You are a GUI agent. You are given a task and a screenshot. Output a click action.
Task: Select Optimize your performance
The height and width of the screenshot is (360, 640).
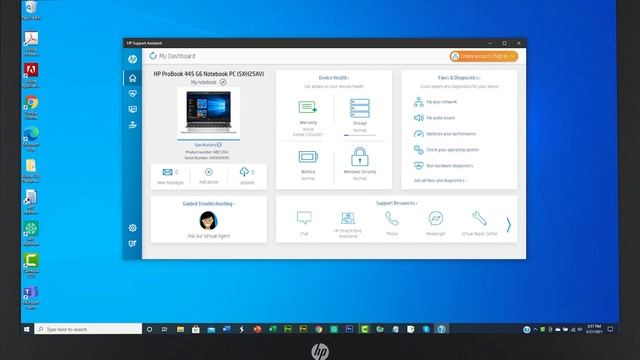click(x=445, y=133)
